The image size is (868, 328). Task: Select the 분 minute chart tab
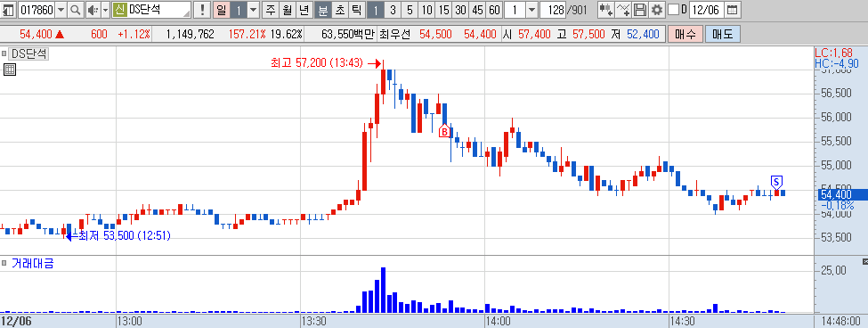point(322,10)
